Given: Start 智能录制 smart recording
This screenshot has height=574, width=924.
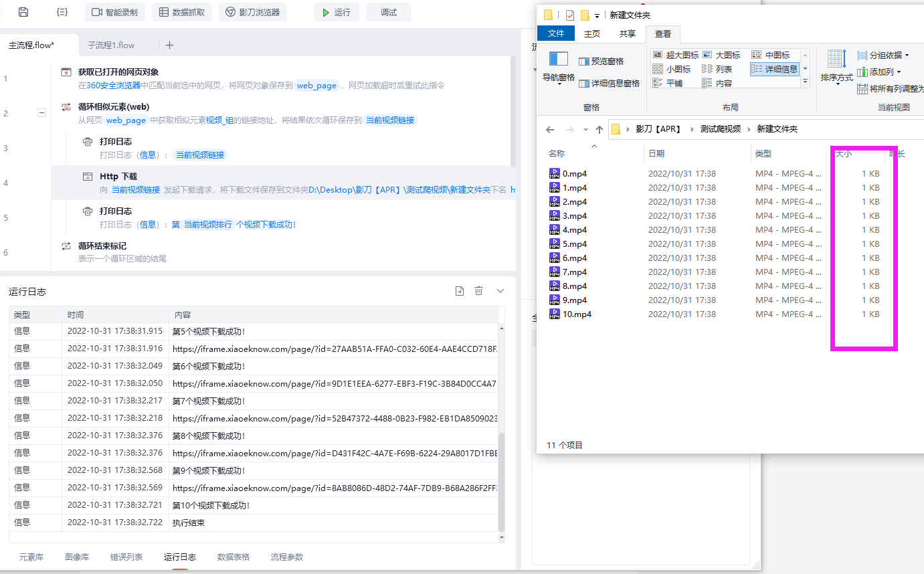Looking at the screenshot, I should 114,12.
